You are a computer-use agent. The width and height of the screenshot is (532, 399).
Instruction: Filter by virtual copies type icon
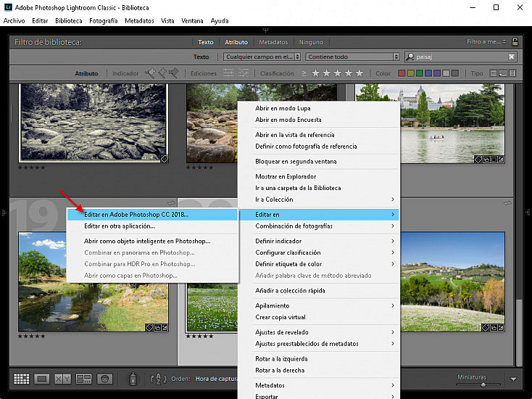coord(503,73)
